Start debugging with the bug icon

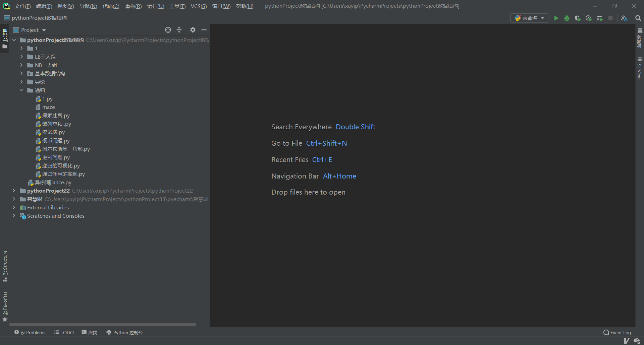[567, 18]
